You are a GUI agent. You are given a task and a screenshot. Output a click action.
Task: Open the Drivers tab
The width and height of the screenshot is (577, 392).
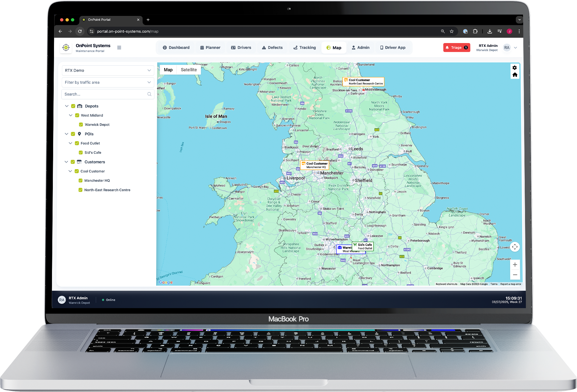241,48
